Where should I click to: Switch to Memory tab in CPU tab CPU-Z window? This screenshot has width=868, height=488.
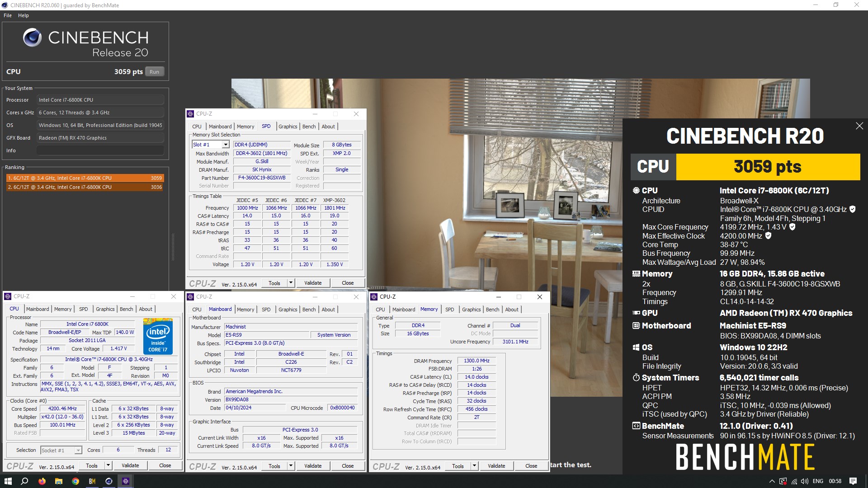[63, 309]
